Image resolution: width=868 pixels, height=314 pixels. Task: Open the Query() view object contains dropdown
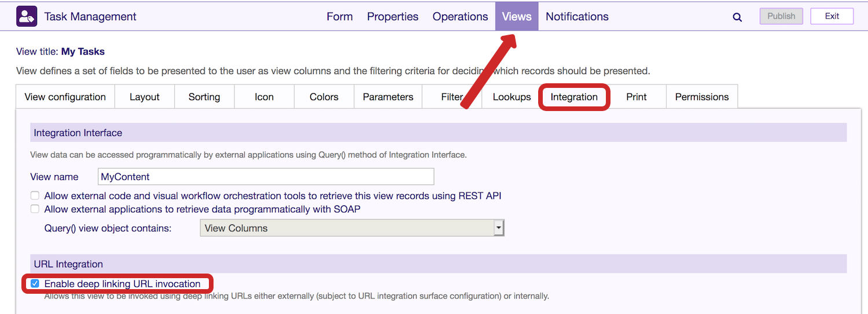352,228
